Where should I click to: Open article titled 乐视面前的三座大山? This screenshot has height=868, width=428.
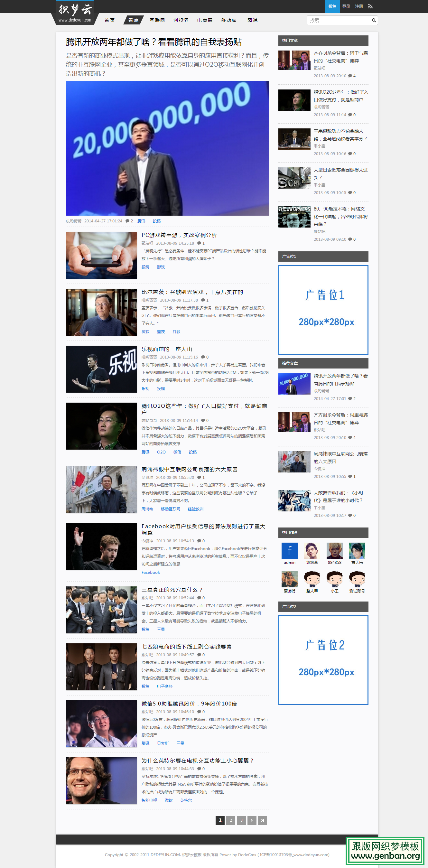point(166,349)
